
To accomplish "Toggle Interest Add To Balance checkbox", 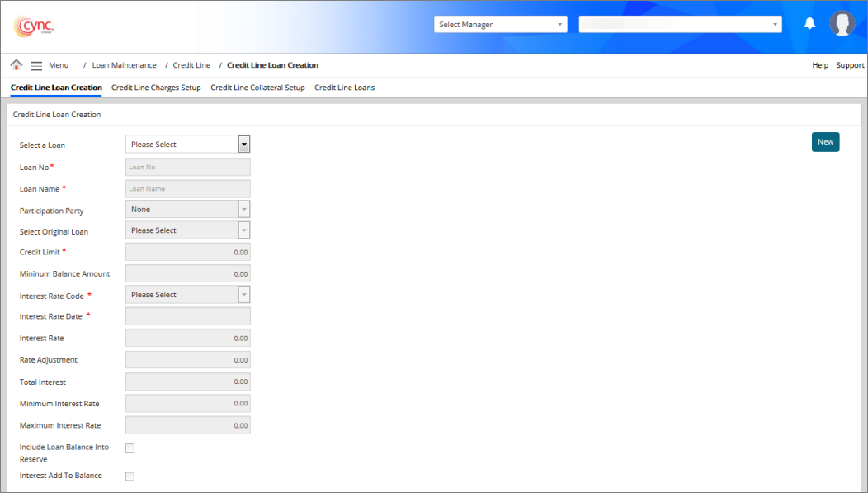I will click(130, 476).
